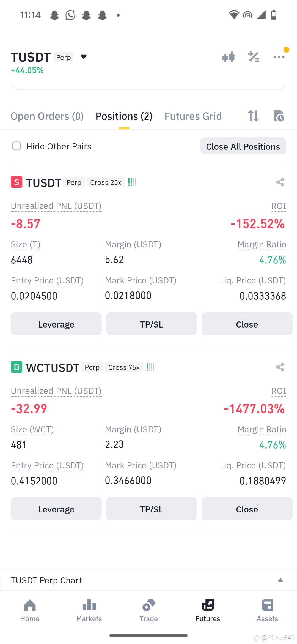Share the TUSDT position
Viewport: 297px width, 644px height.
click(280, 182)
